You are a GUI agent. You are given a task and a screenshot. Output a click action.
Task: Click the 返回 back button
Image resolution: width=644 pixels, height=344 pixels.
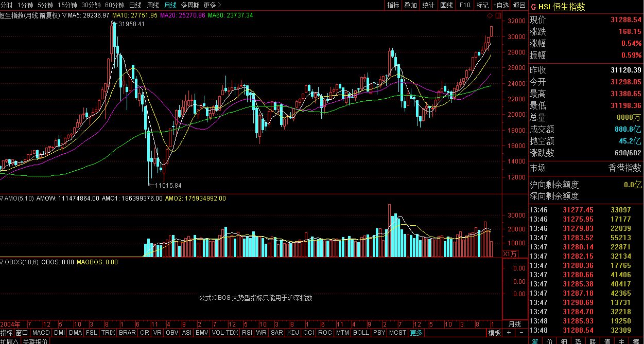[x=519, y=5]
